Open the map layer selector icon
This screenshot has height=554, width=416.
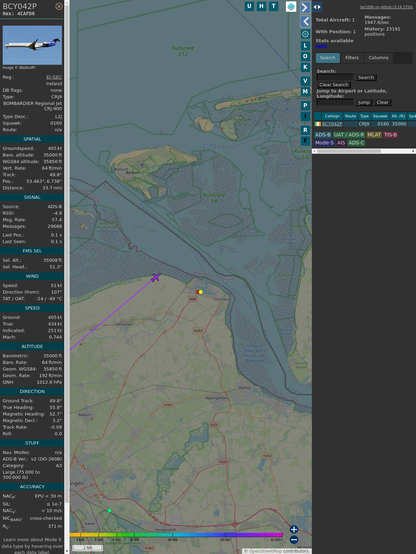click(x=291, y=6)
